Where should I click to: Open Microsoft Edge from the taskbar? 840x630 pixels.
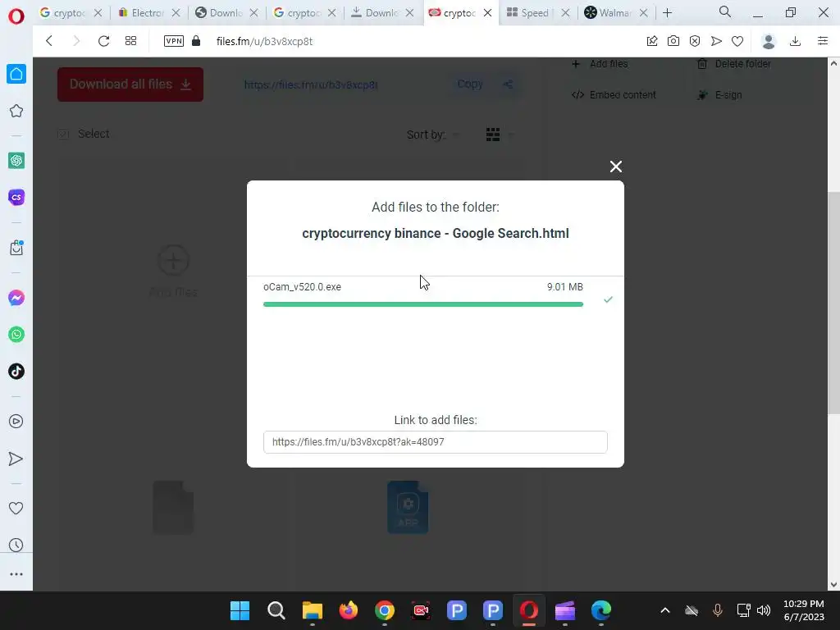[601, 610]
